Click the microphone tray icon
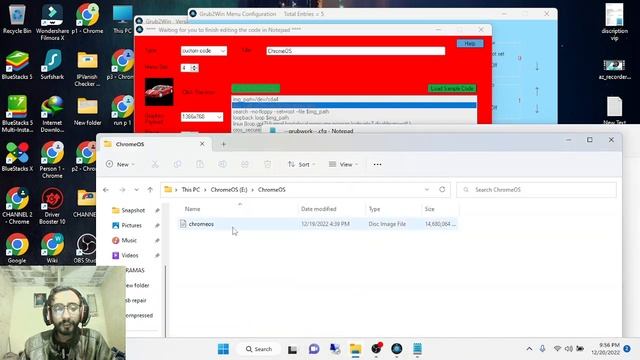 [542, 349]
